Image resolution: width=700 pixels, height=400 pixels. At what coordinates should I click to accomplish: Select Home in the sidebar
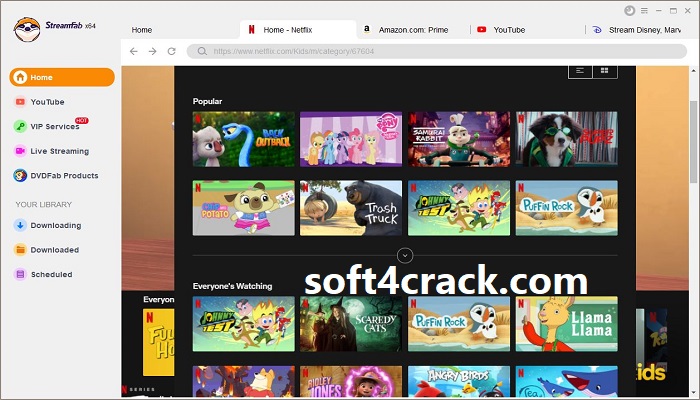(x=62, y=77)
